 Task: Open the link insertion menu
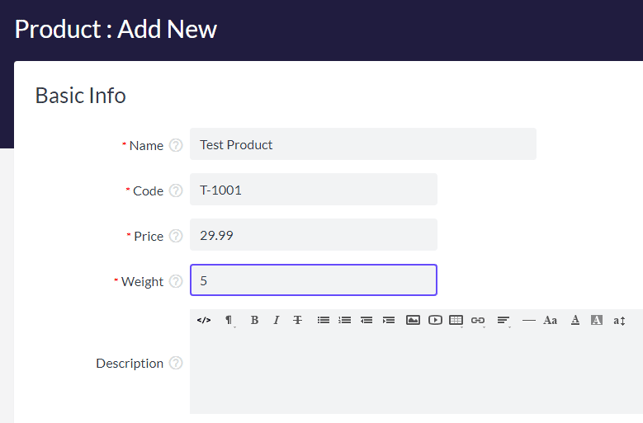478,320
